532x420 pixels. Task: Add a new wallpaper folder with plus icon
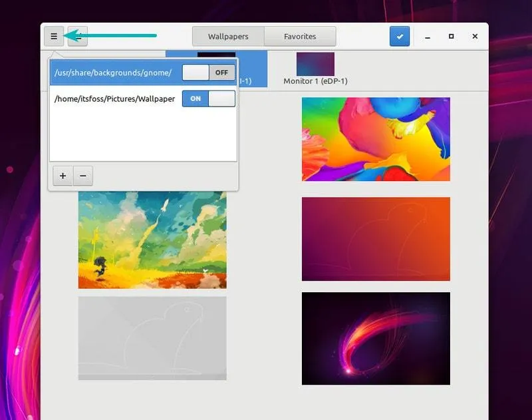(63, 176)
